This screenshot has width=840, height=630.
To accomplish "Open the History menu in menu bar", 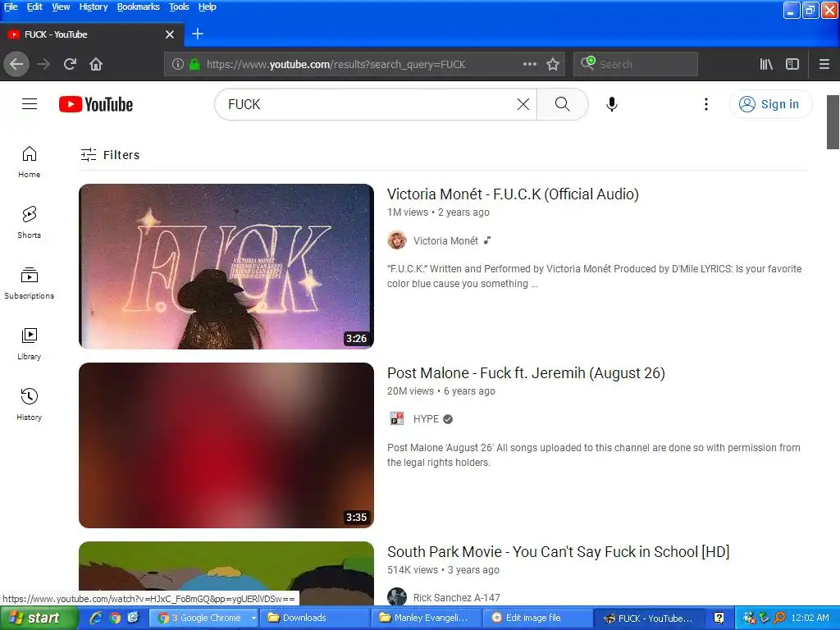I will coord(94,7).
